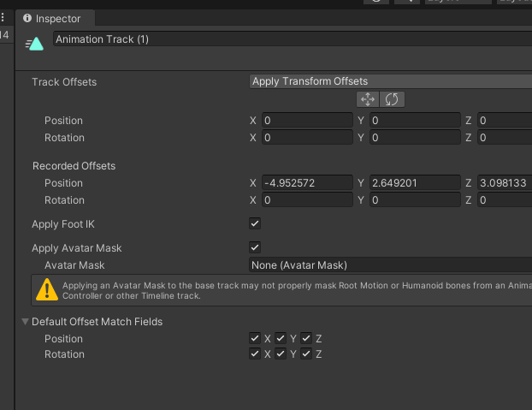Click Recorded Offsets Position Z field
The width and height of the screenshot is (532, 410).
[x=505, y=182]
